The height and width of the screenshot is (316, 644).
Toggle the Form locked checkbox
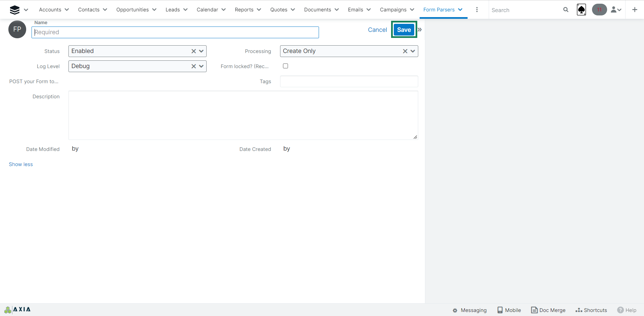pos(285,66)
